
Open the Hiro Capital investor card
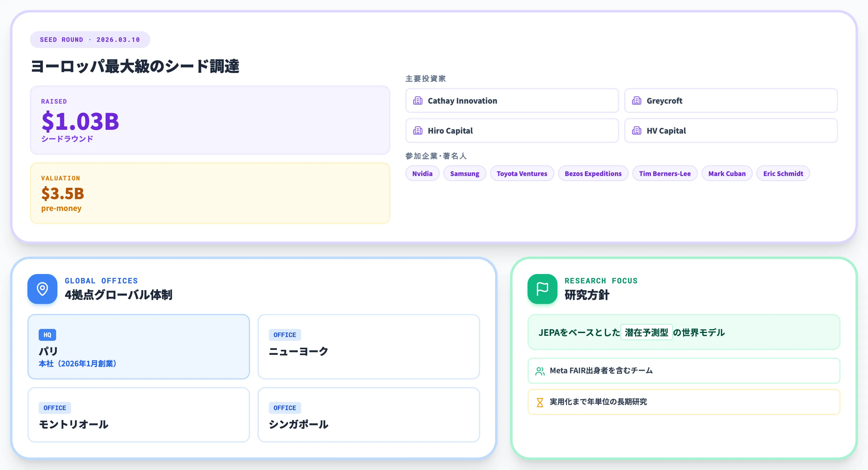point(512,130)
